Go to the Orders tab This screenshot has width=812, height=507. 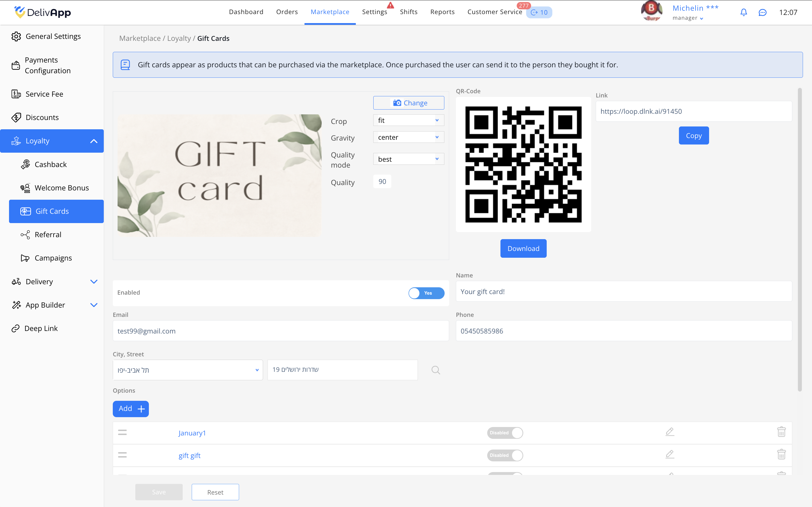[287, 12]
